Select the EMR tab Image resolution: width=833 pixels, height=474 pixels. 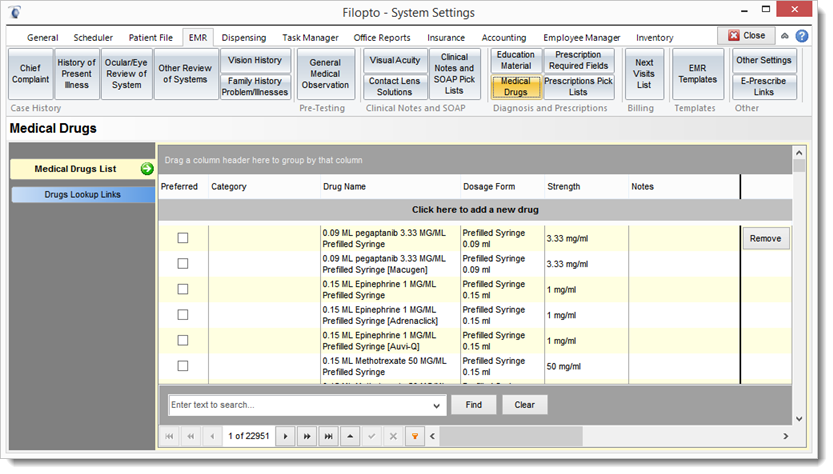click(198, 38)
